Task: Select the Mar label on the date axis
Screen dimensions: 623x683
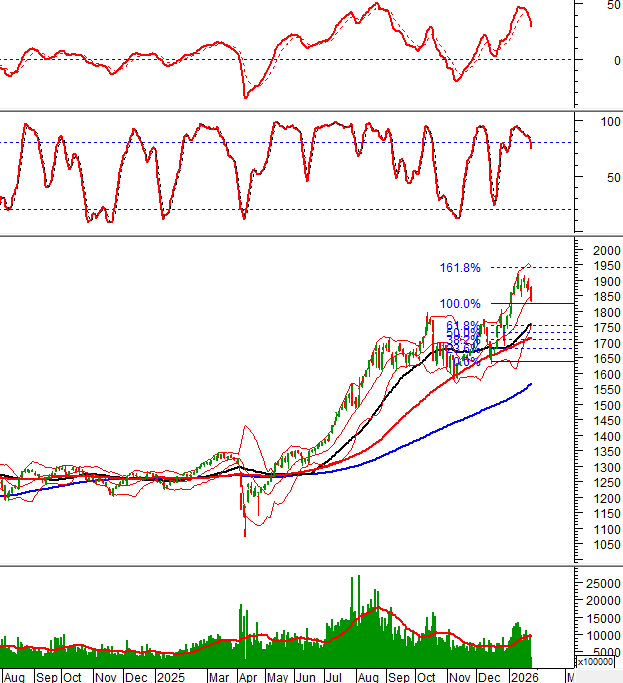Action: pos(218,677)
